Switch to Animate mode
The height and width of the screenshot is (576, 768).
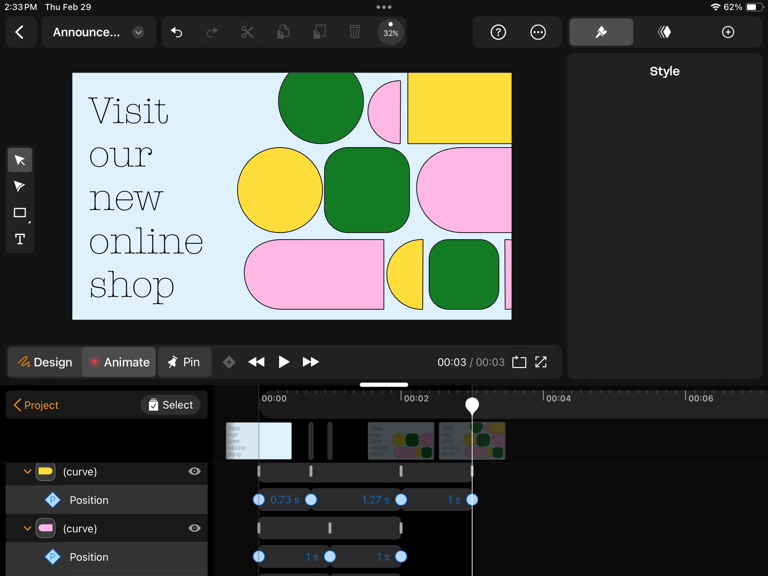[119, 362]
